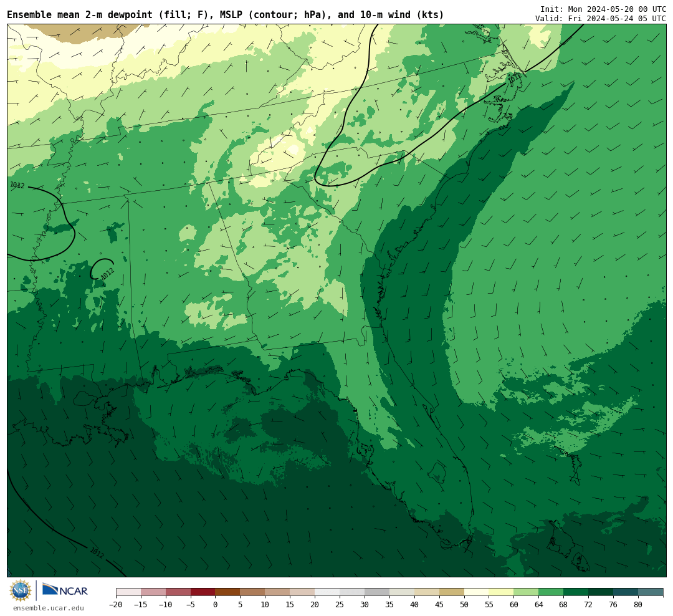Click the '80' colorbar tick label
The image size is (673, 616).
[638, 604]
